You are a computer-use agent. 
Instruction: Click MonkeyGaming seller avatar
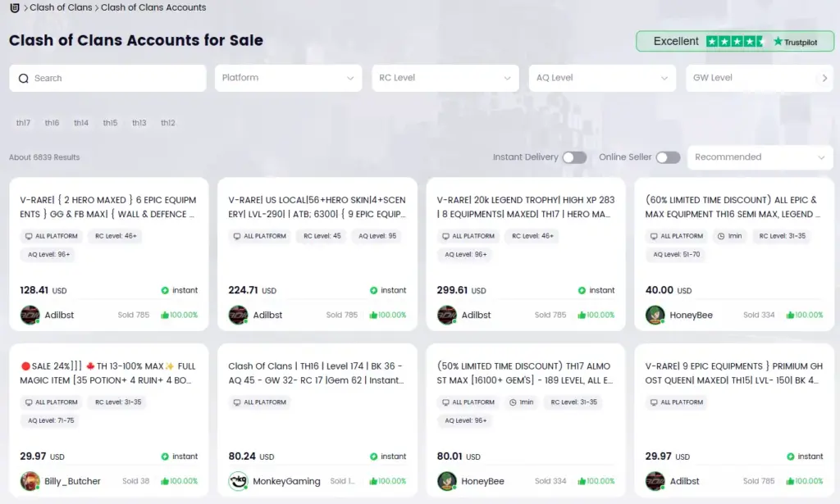tap(239, 481)
